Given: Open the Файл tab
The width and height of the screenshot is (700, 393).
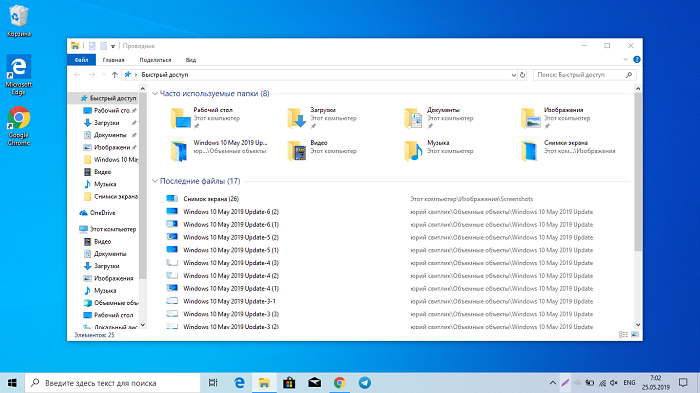Looking at the screenshot, I should [81, 60].
